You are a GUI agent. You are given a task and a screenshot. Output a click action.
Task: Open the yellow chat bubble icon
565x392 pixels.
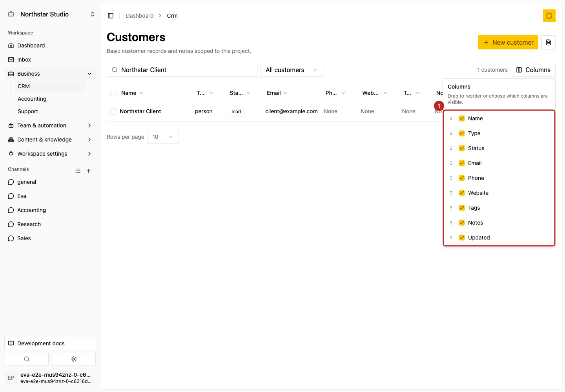pos(549,16)
